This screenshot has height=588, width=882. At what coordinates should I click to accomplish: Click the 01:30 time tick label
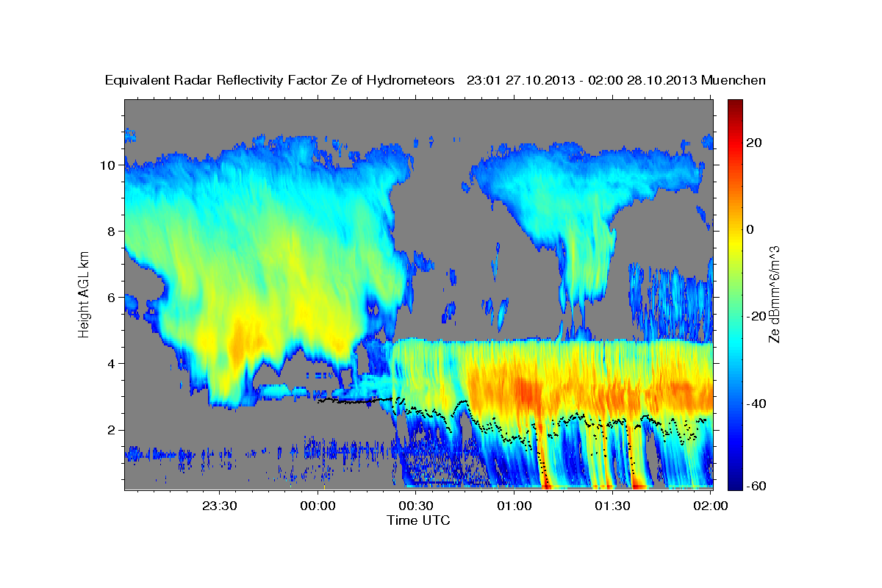[x=614, y=506]
